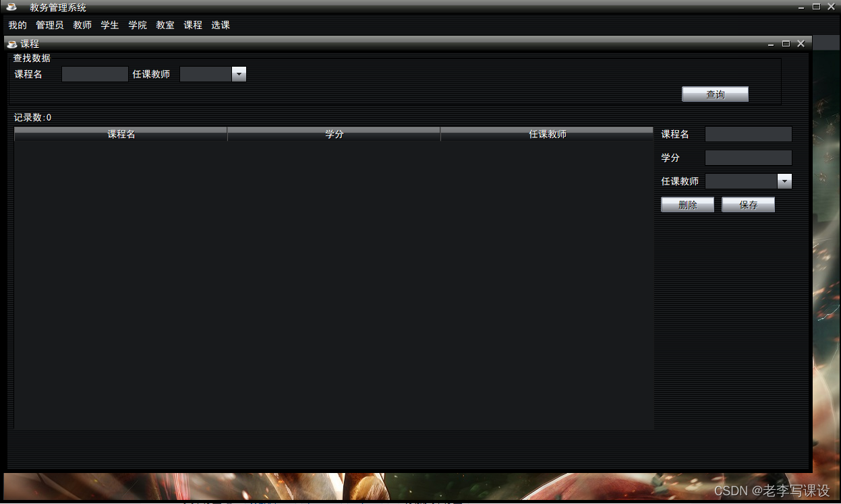
Task: Sort by the 学分 column header
Action: coord(334,134)
